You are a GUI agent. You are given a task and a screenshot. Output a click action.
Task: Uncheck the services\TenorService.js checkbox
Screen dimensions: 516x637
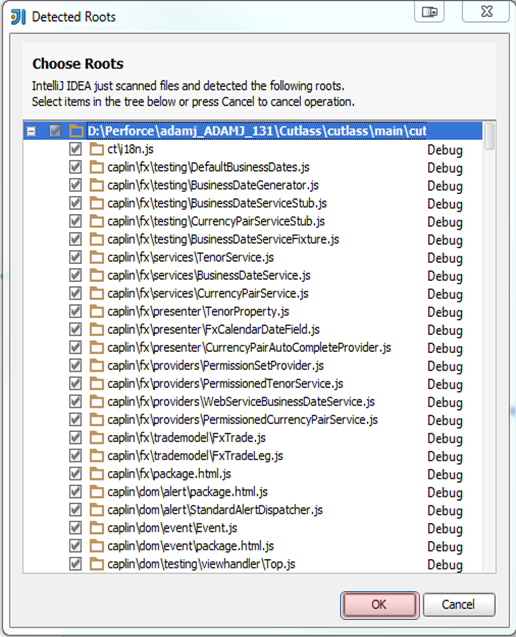(x=75, y=257)
